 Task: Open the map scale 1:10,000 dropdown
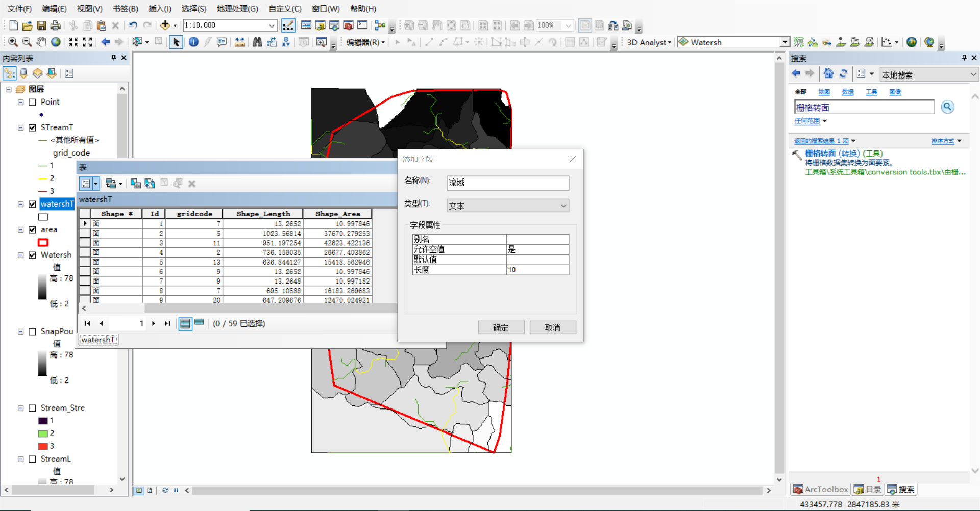tap(272, 25)
